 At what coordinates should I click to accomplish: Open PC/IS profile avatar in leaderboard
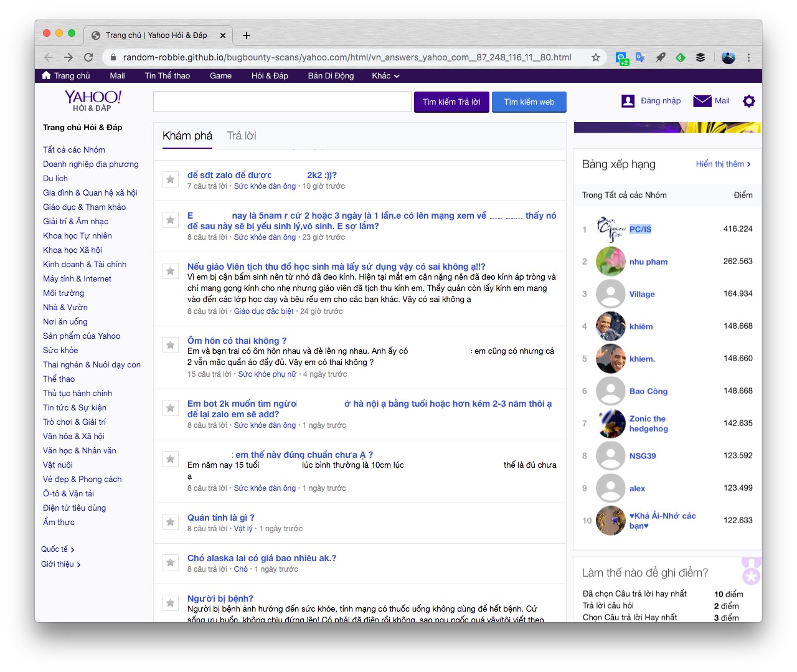(610, 229)
